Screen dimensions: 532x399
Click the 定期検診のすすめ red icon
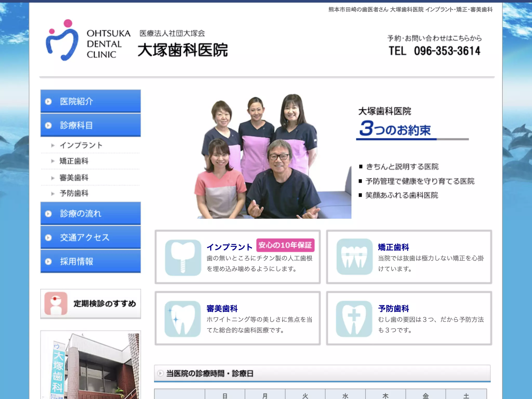pos(56,303)
